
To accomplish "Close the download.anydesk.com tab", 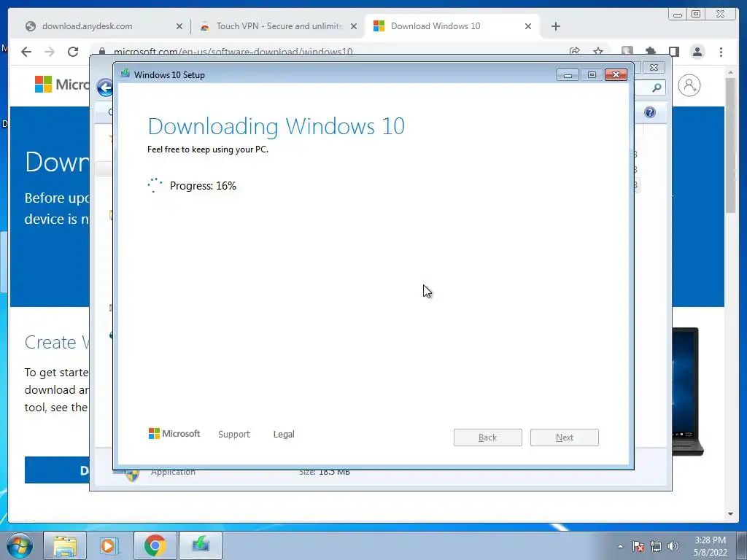I will (x=179, y=26).
